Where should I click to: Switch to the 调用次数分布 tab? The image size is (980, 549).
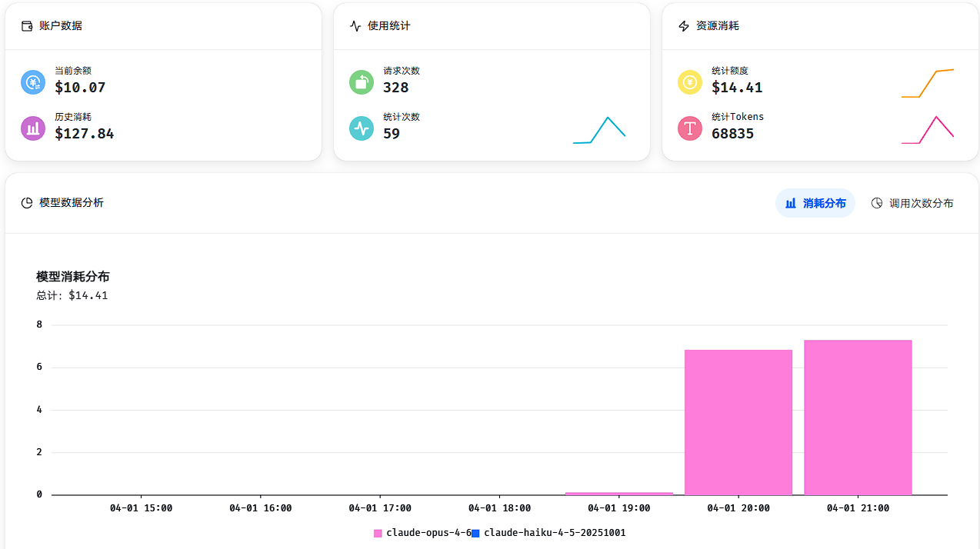pyautogui.click(x=912, y=203)
